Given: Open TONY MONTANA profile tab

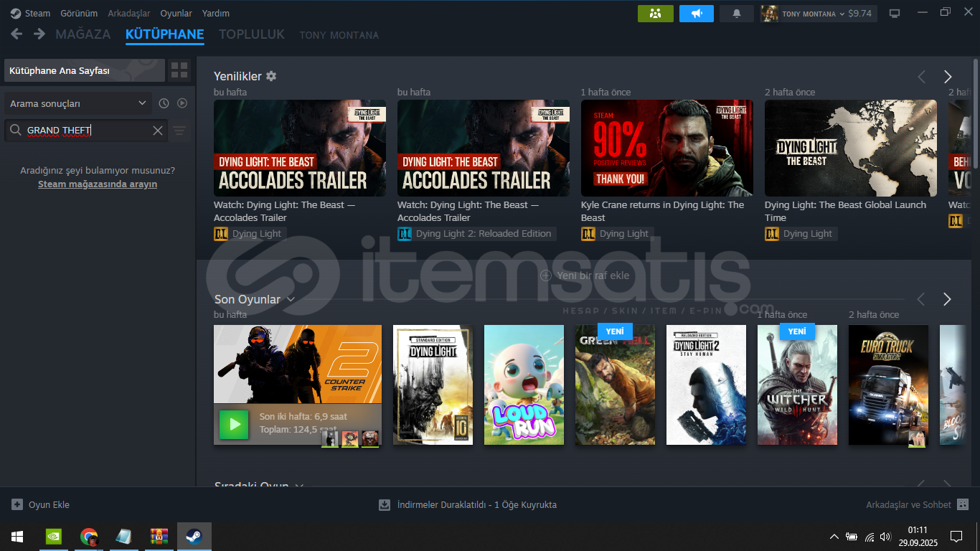Looking at the screenshot, I should (339, 35).
